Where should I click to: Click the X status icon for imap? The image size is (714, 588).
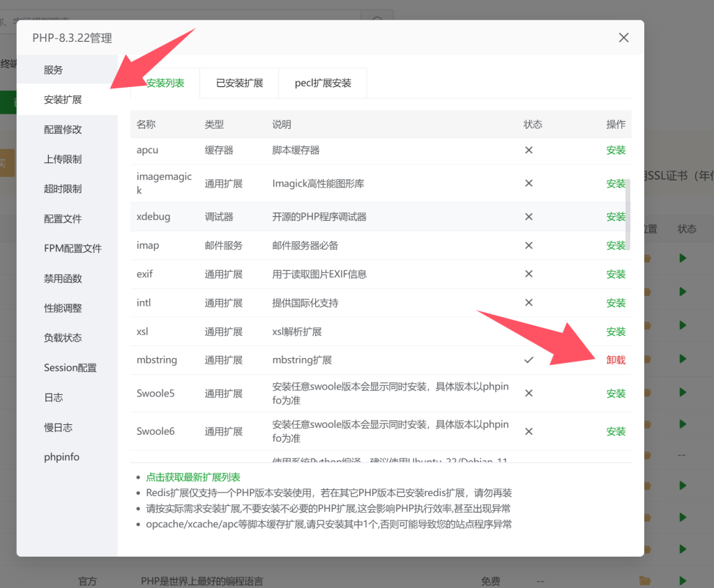point(529,245)
